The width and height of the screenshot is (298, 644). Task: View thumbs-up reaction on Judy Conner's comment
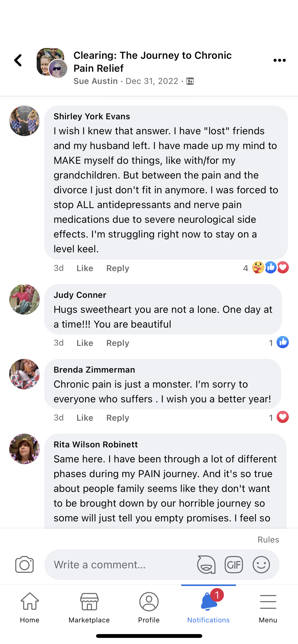point(282,342)
